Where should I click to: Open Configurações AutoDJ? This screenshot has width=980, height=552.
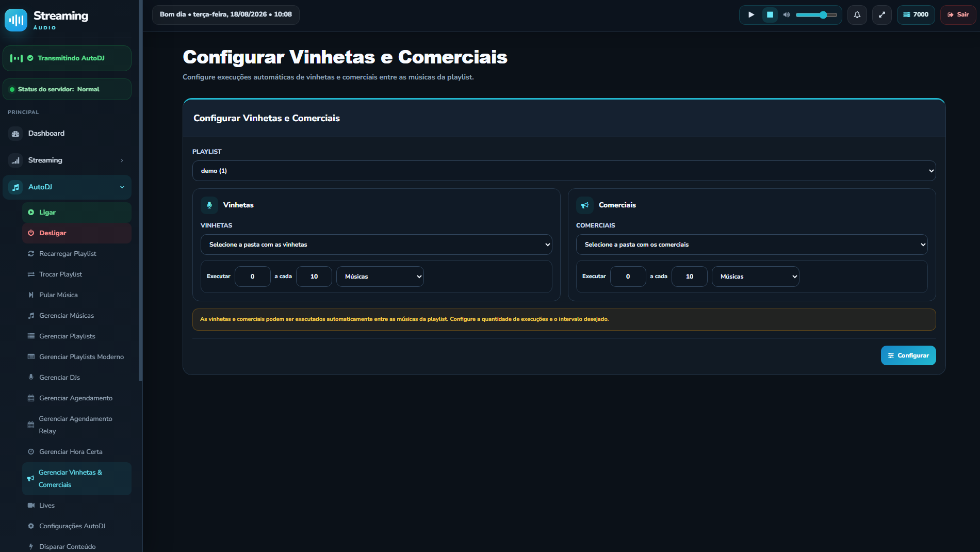(x=77, y=526)
